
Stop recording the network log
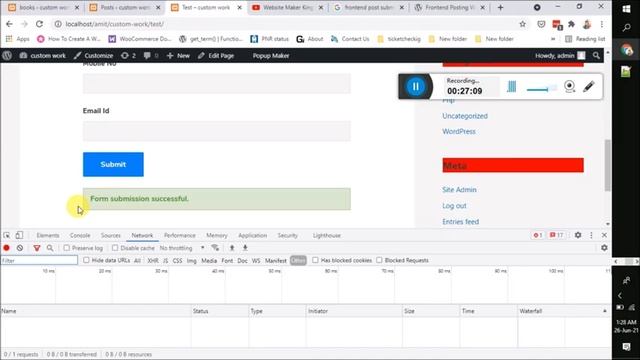[x=7, y=248]
